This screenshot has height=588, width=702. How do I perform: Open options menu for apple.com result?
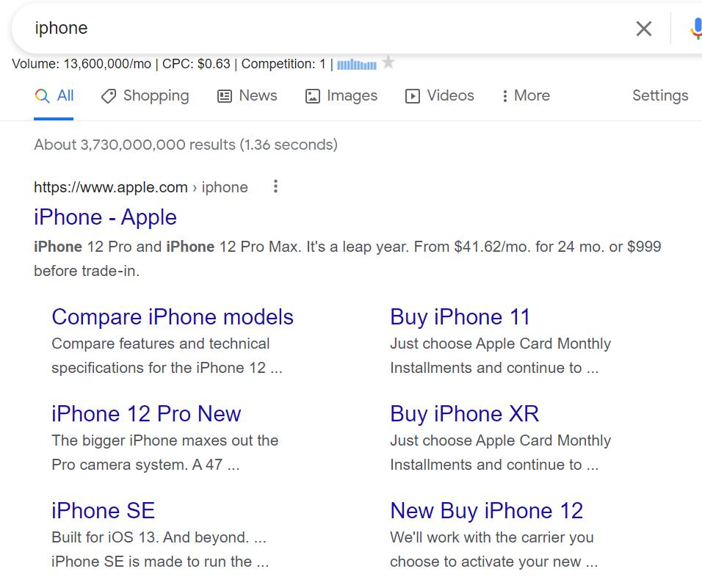coord(276,186)
